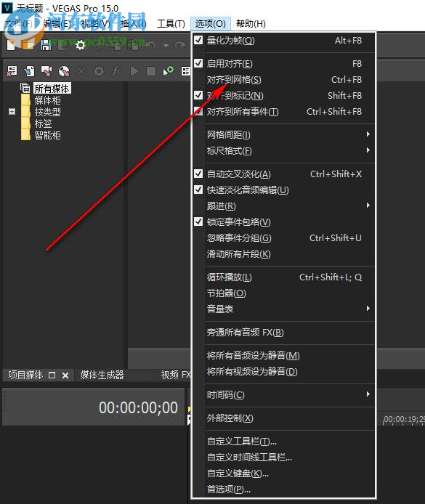Viewport: 425px width, 504px height.
Task: Toggle 对齐到标记 checkbox item
Action: tap(284, 95)
